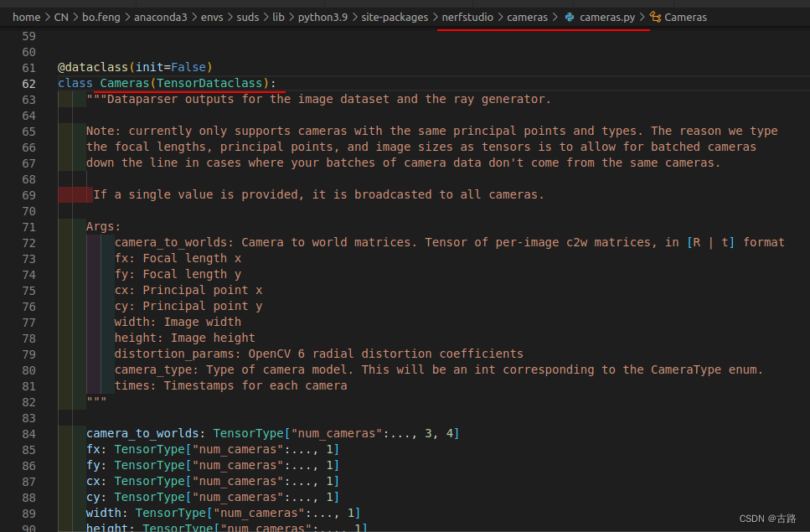Image resolution: width=810 pixels, height=532 pixels.
Task: Click 'fy: Focal length y' docstring line
Action: (178, 274)
